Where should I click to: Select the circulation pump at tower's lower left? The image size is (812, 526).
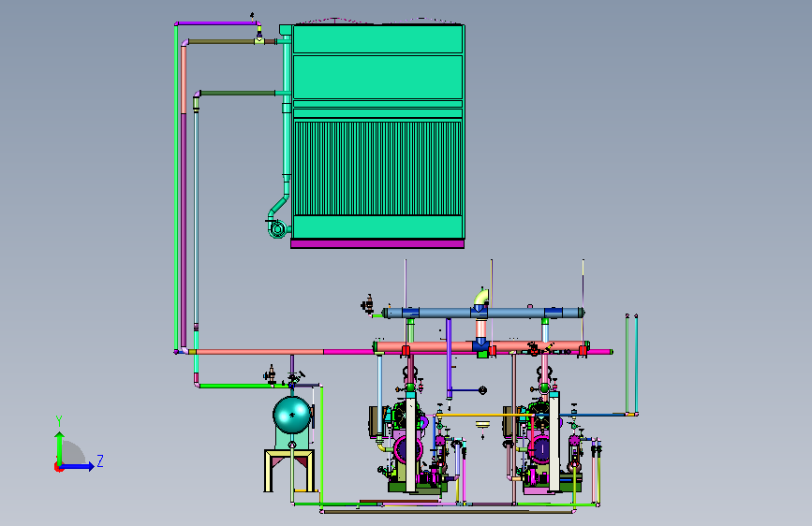pyautogui.click(x=276, y=227)
